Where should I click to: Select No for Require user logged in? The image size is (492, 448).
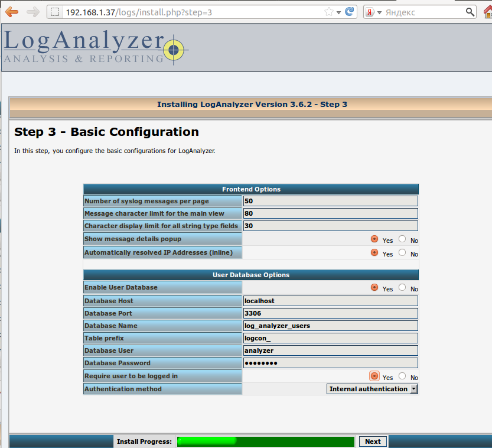click(x=402, y=376)
